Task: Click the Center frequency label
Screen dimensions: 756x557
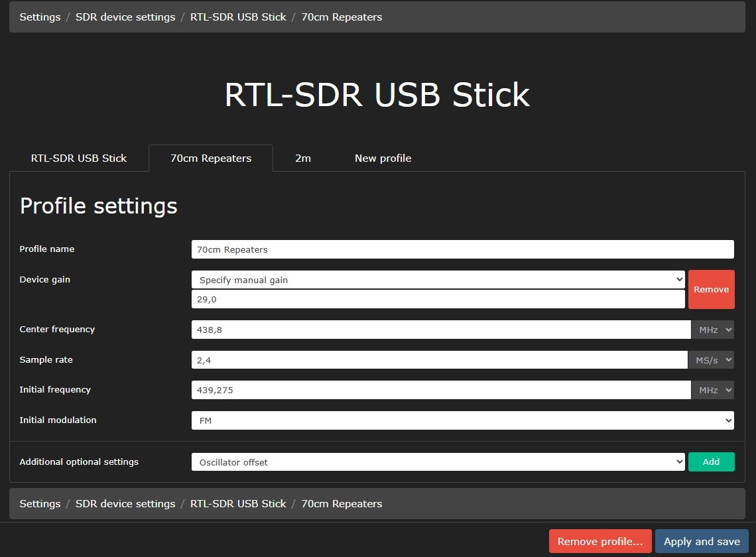Action: (x=57, y=330)
